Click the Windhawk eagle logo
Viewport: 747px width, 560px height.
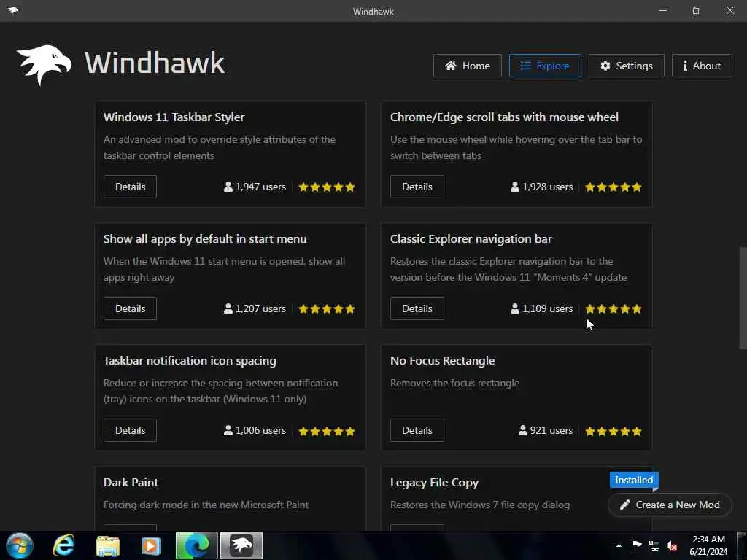point(44,65)
